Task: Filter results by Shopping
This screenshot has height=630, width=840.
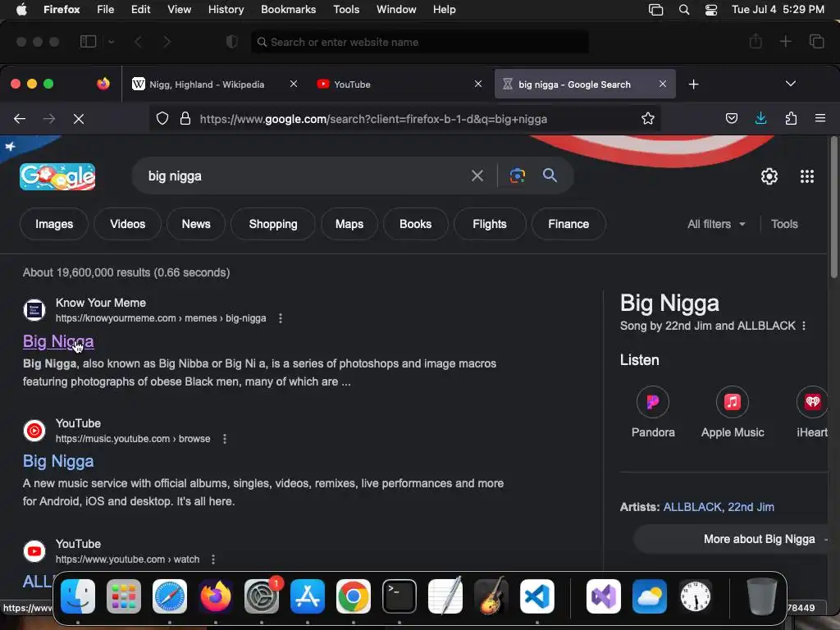Action: 273,224
